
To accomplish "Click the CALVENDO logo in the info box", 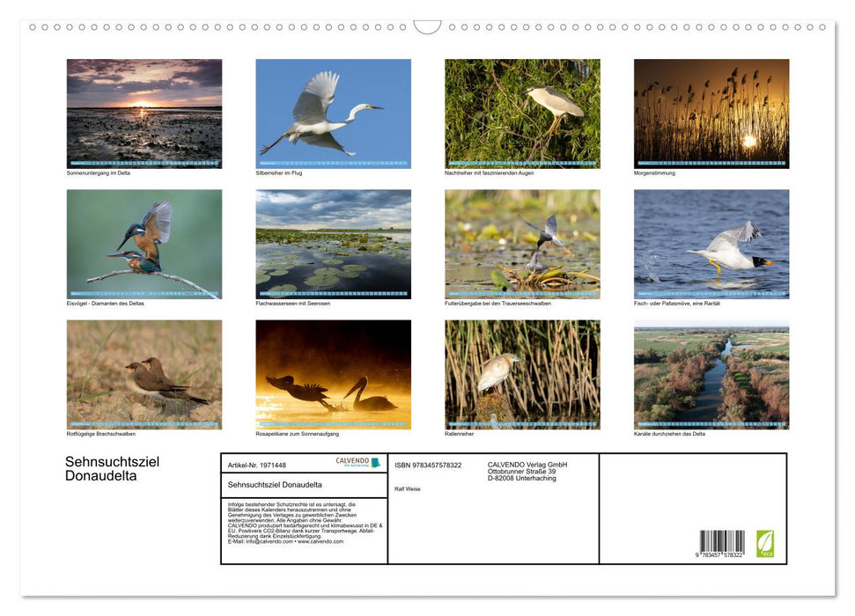I will pyautogui.click(x=357, y=462).
